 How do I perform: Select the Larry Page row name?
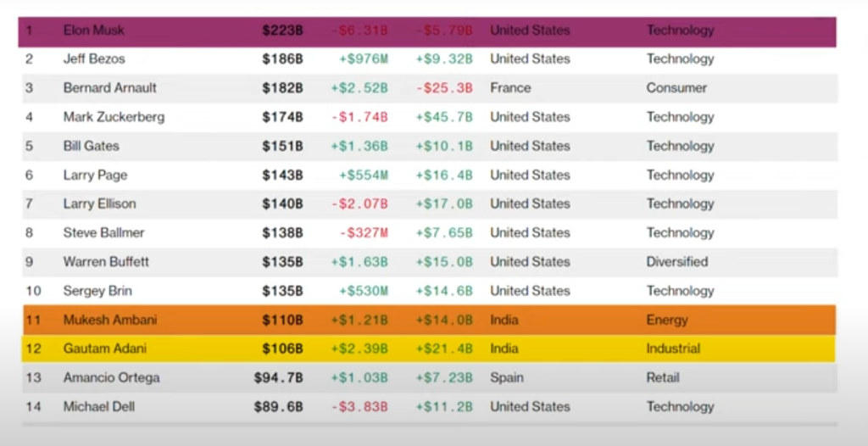coord(95,175)
